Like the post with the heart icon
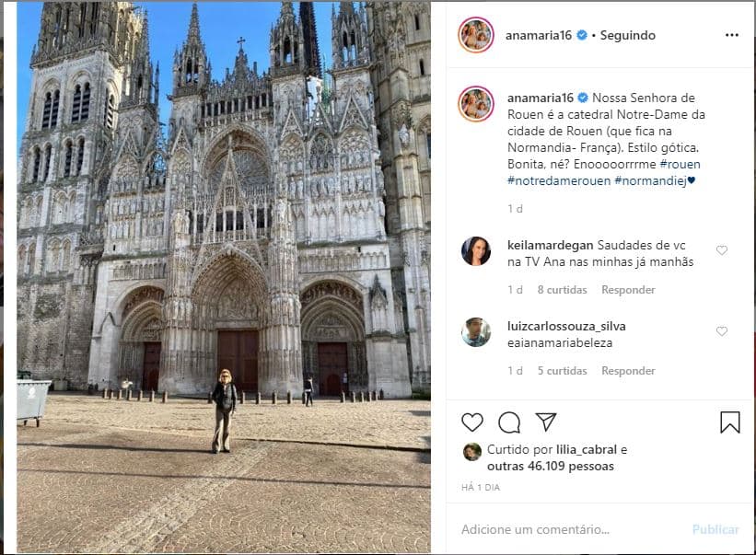The width and height of the screenshot is (756, 555). click(x=472, y=422)
